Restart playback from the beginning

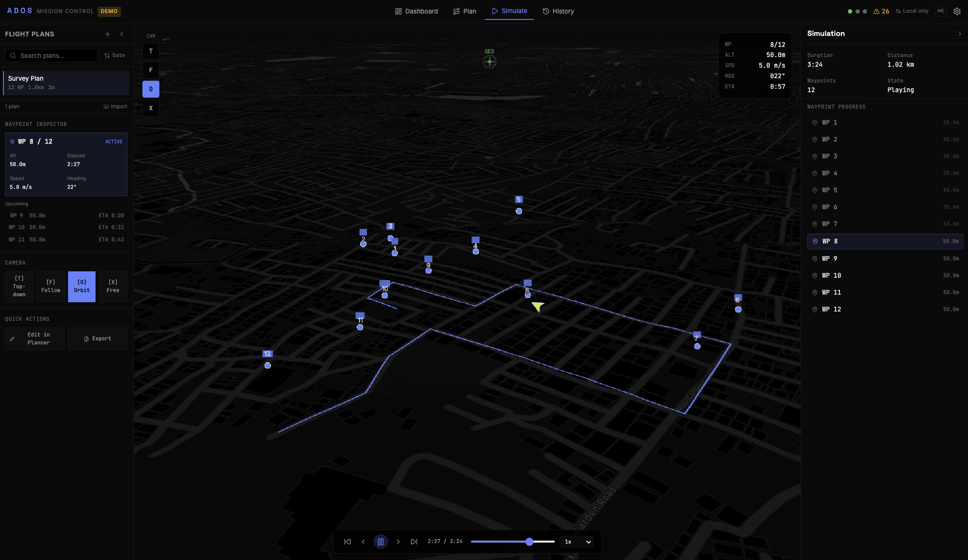tap(347, 541)
